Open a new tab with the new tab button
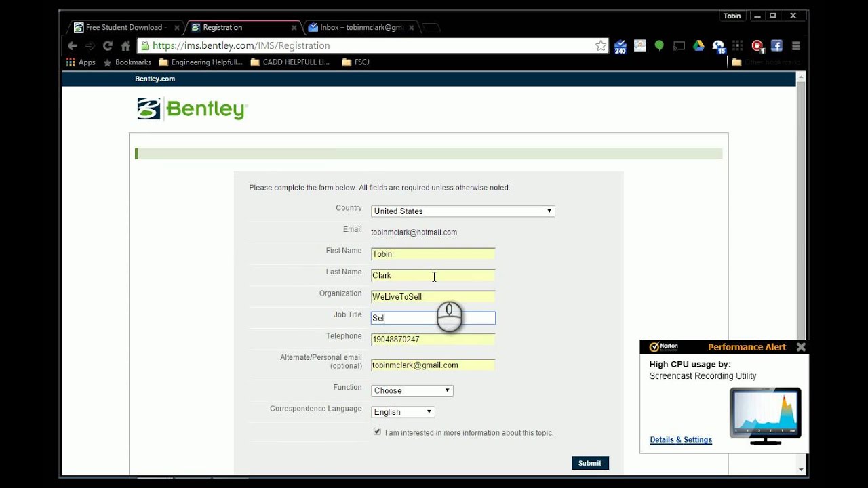Image resolution: width=868 pixels, height=488 pixels. 431,28
